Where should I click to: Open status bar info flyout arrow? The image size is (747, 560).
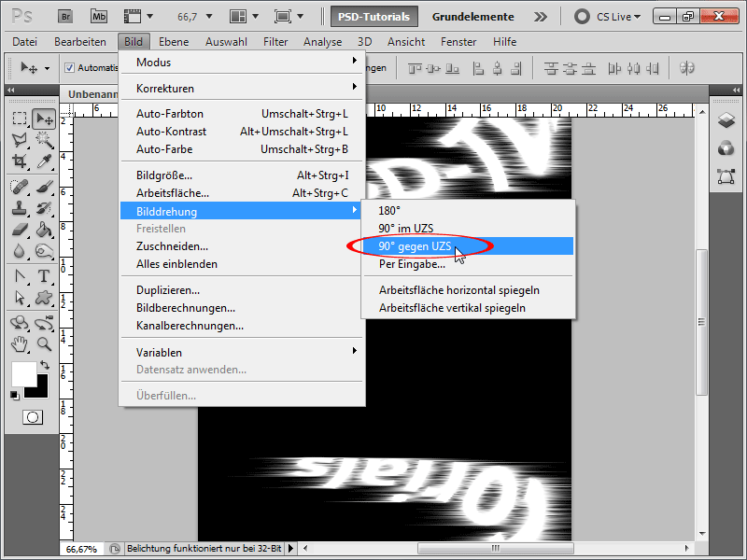coord(290,549)
